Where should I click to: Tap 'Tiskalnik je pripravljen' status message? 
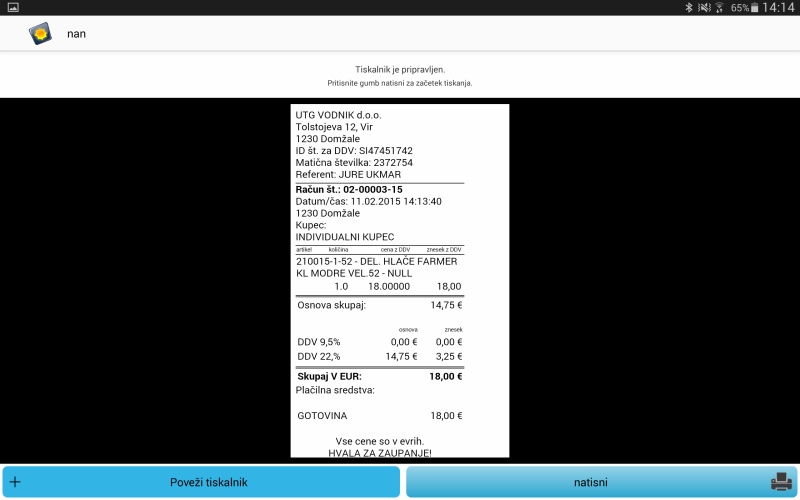[x=400, y=69]
